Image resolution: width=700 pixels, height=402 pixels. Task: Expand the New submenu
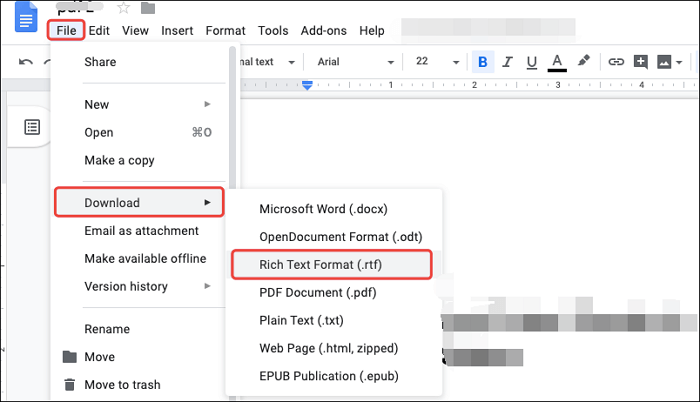coord(140,105)
